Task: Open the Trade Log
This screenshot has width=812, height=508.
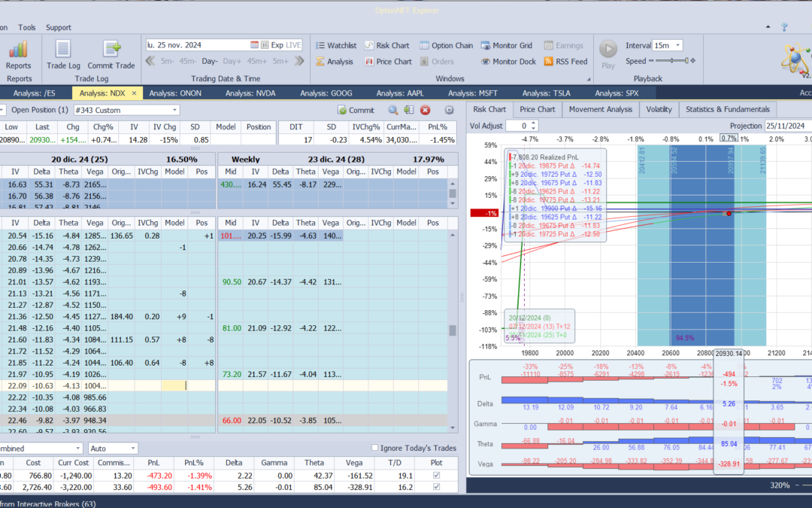Action: click(x=63, y=53)
